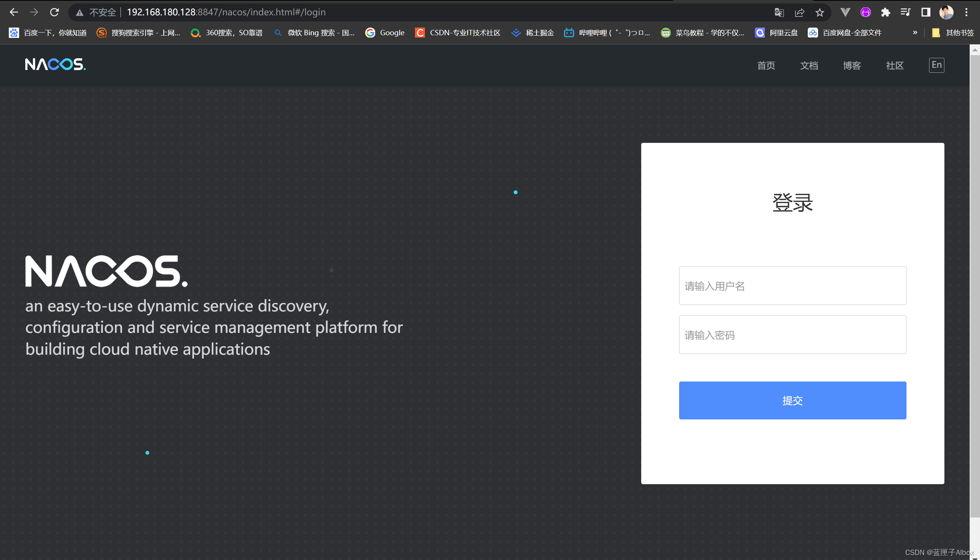Focus the 请输入密码 password field
This screenshot has width=980, height=560.
[792, 335]
